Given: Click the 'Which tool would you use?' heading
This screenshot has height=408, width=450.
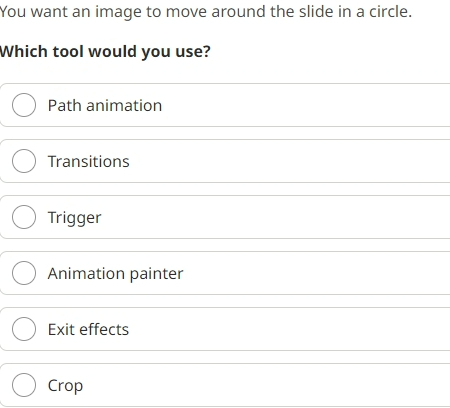Looking at the screenshot, I should (105, 52).
